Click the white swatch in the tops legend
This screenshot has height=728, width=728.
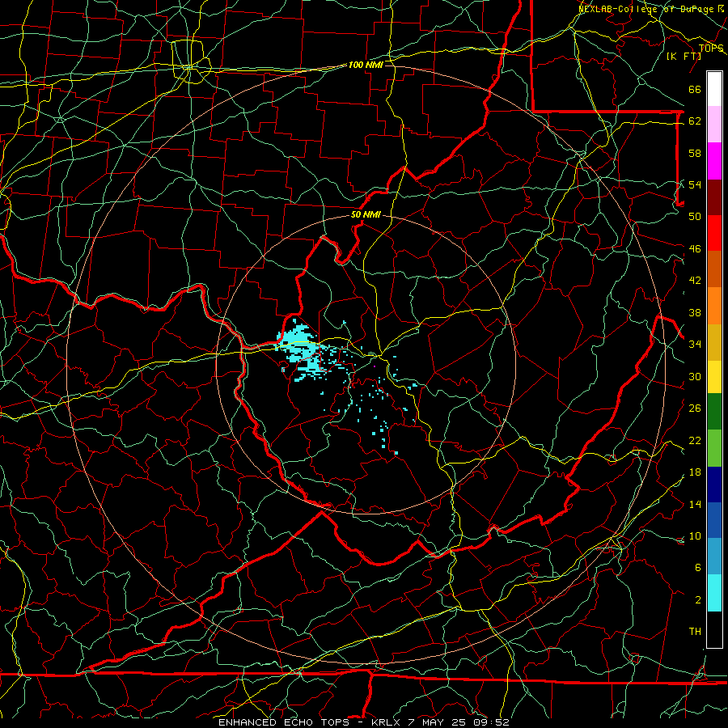[714, 89]
